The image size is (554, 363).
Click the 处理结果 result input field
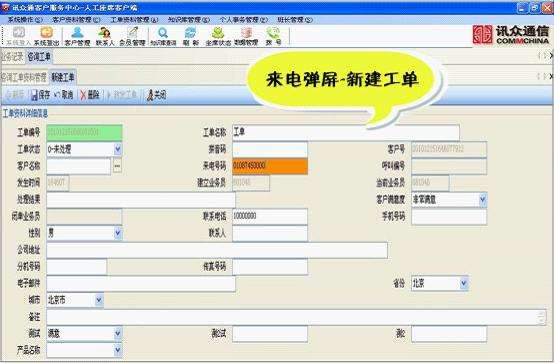141,200
